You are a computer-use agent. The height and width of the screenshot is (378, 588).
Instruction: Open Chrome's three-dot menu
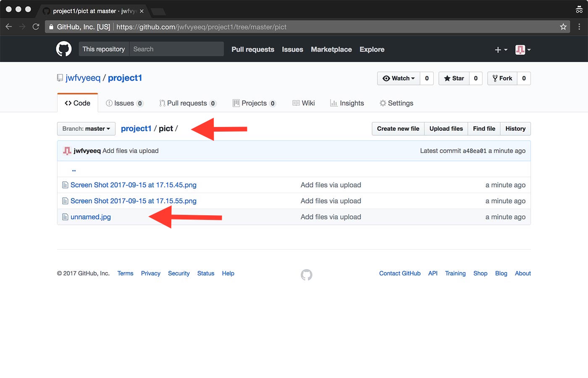coord(579,27)
